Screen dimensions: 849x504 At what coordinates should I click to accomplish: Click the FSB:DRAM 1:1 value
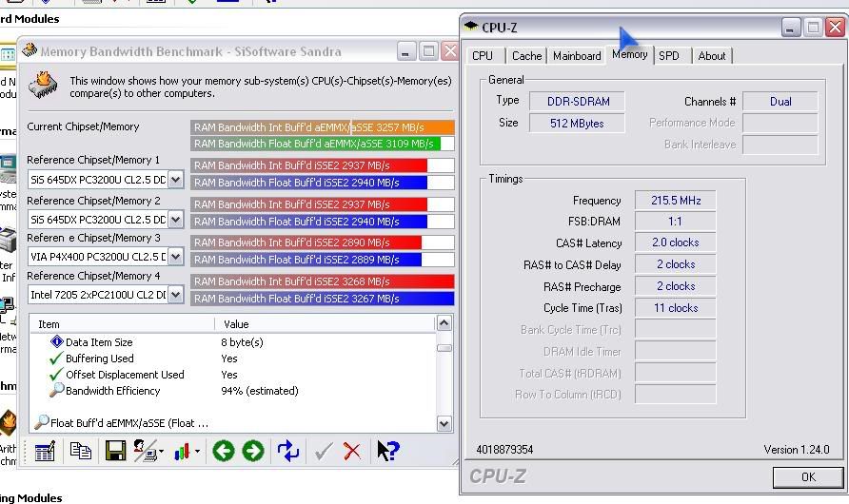(x=675, y=222)
